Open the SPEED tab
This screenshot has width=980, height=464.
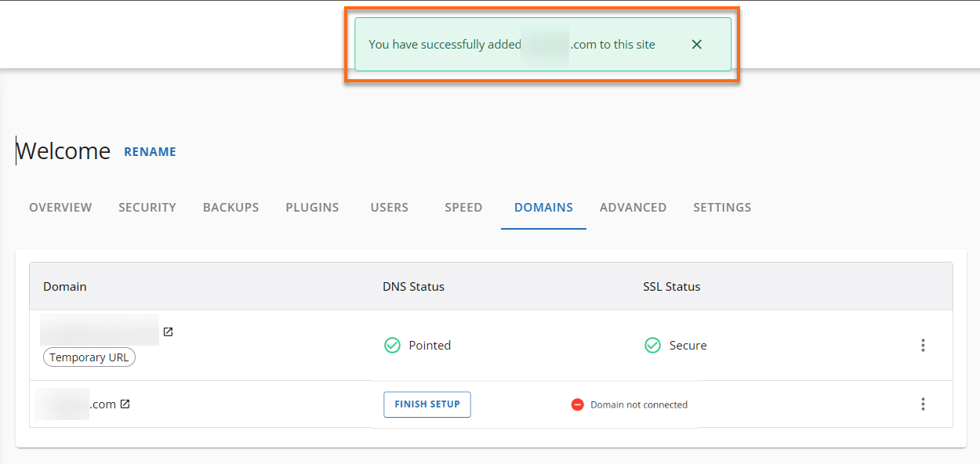[x=463, y=208]
